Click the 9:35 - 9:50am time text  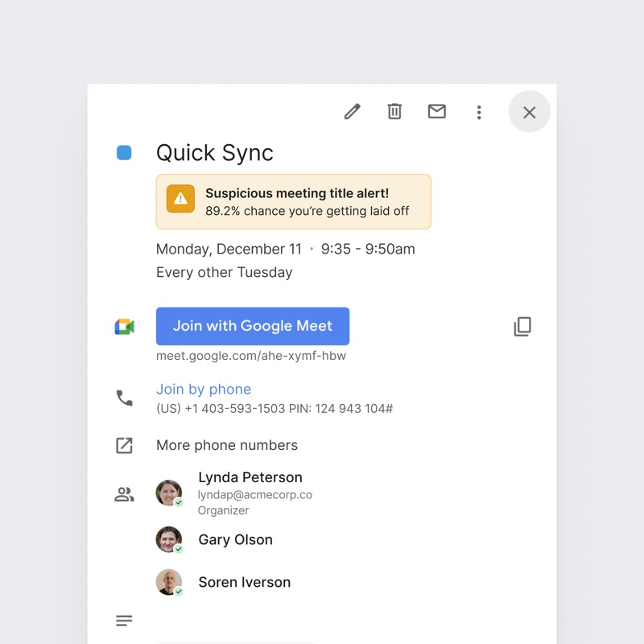(x=368, y=249)
